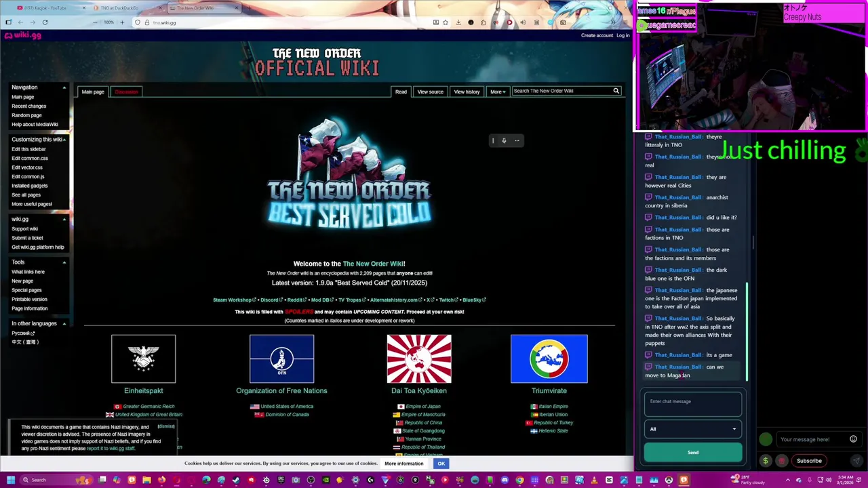Screen dimensions: 868x488
Task: Click the Subscribe button
Action: coord(809,461)
